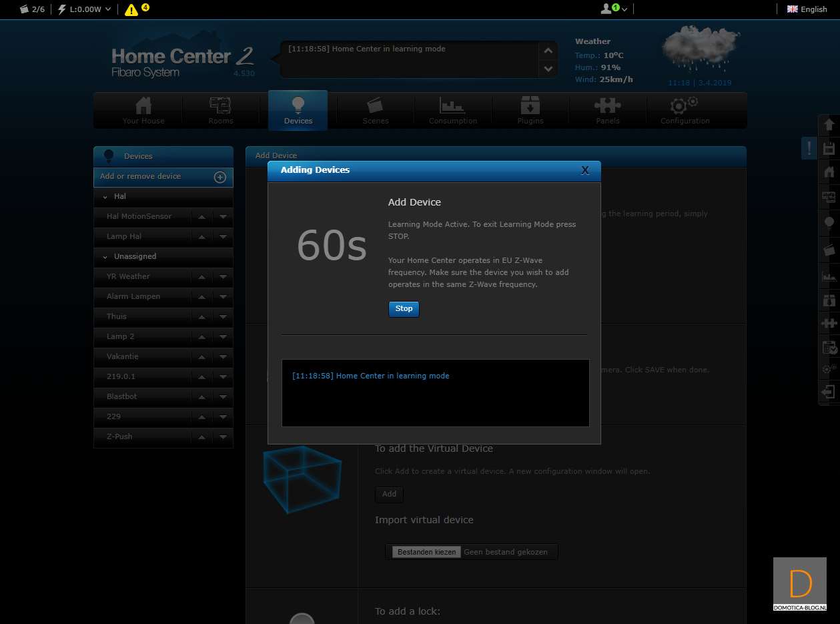Open the English language selector
840x624 pixels.
tap(807, 9)
